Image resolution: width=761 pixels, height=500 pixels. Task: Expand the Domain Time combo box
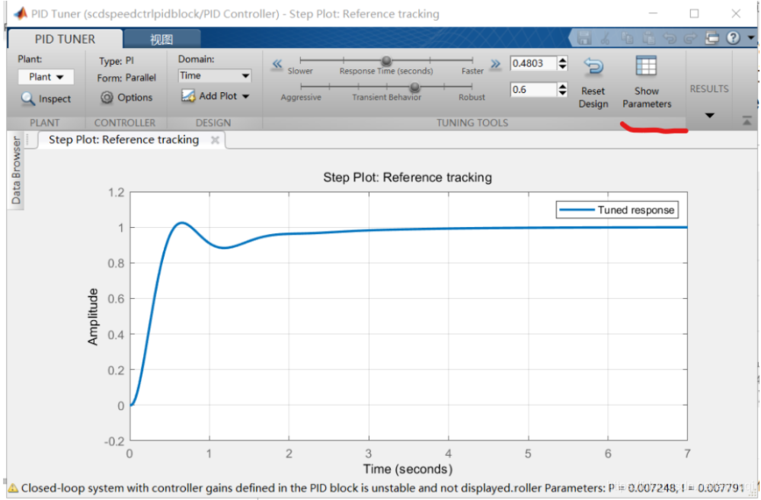point(215,76)
